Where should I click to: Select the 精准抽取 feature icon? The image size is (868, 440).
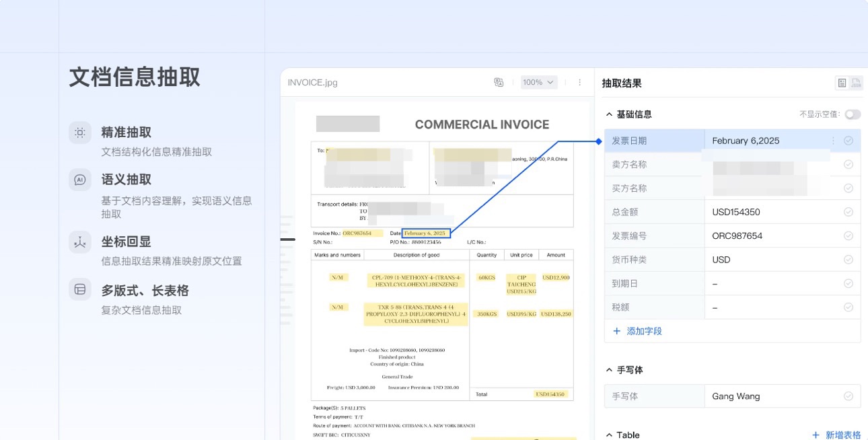click(x=80, y=133)
